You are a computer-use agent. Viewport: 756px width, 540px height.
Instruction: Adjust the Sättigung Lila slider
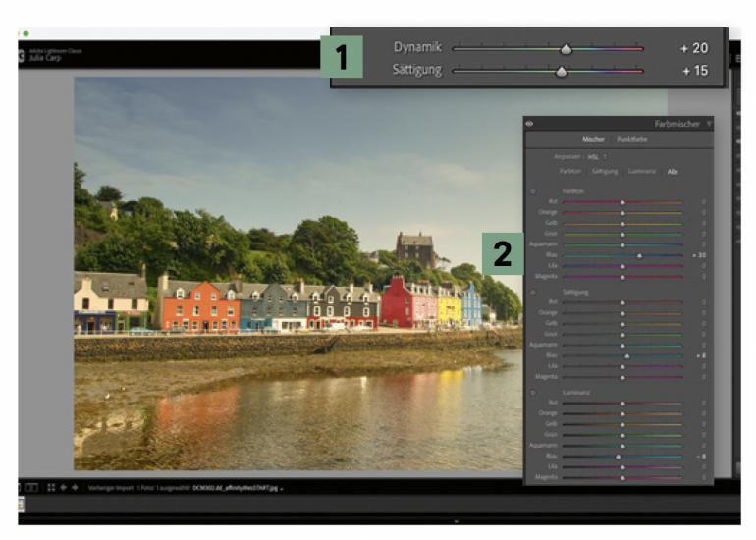pos(622,367)
